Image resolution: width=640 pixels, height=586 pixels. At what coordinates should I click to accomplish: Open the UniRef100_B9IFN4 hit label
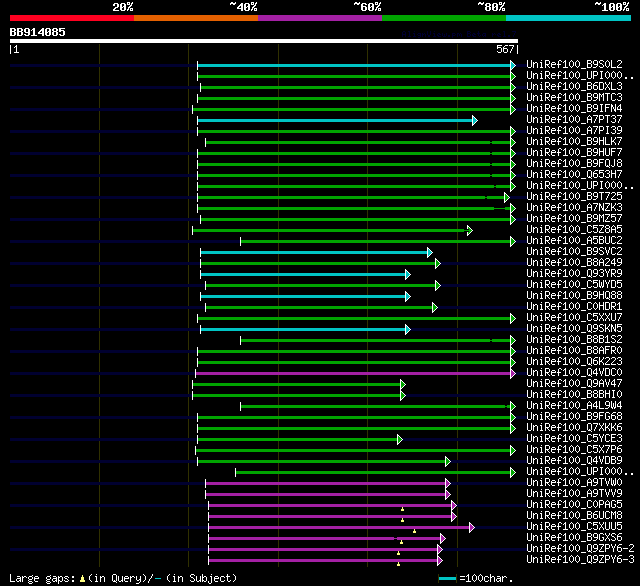click(x=574, y=109)
